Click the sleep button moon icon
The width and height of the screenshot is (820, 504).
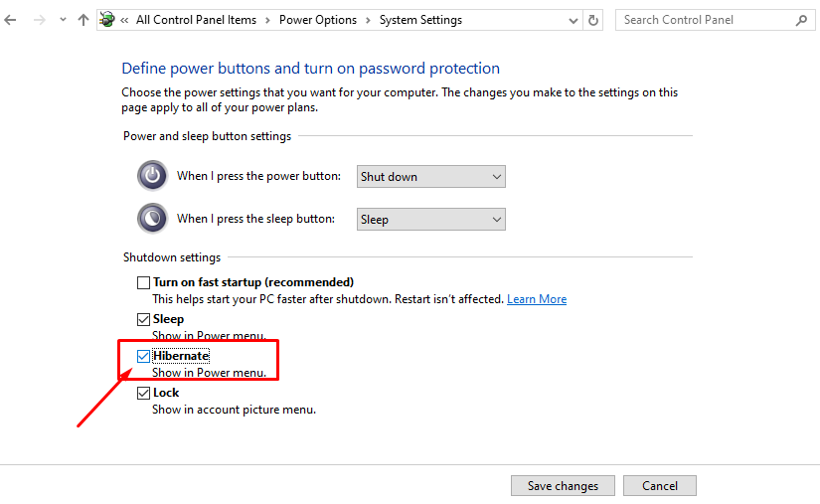pos(152,218)
